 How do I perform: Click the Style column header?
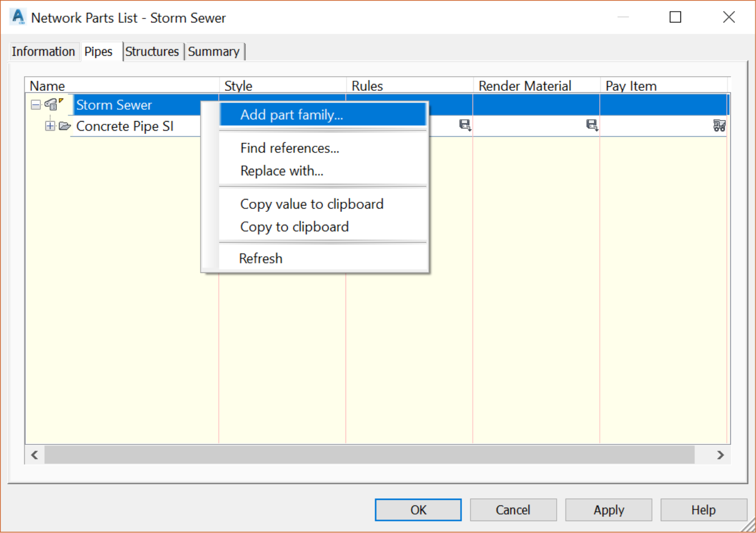[283, 86]
